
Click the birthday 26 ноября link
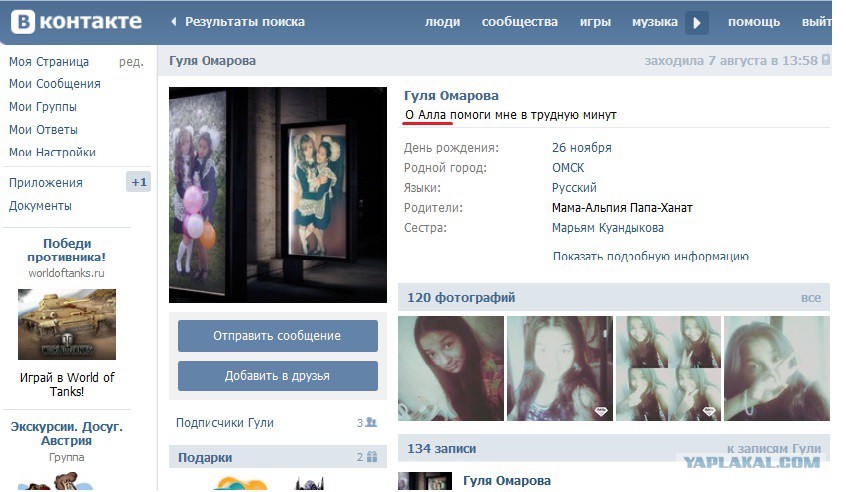582,148
